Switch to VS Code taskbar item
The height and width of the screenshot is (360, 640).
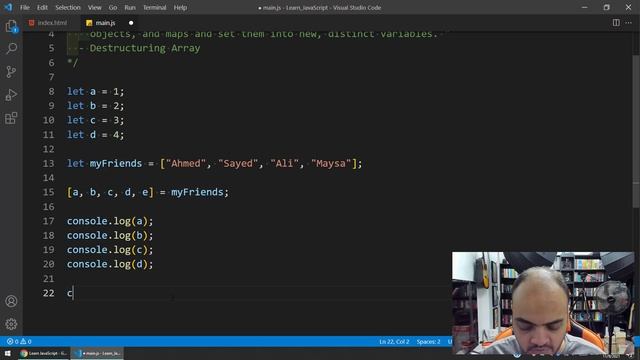point(98,353)
